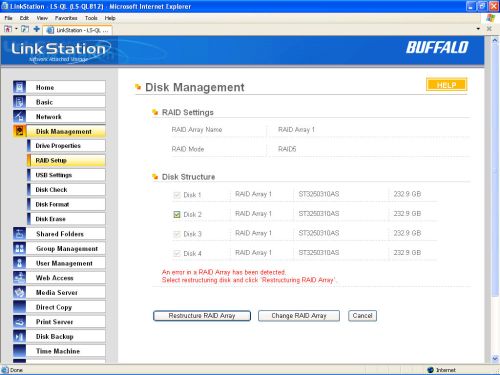Click the Disk 4 size 232.9 GB
Viewport: 500px width, 375px height.
pos(407,253)
